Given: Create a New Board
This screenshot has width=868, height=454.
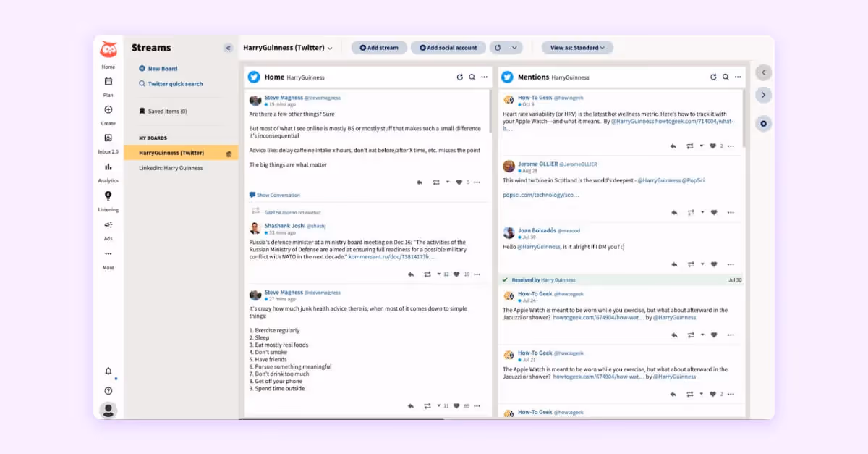Looking at the screenshot, I should tap(158, 69).
